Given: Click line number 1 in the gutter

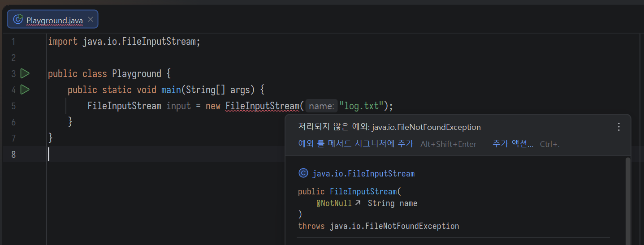Looking at the screenshot, I should [13, 42].
